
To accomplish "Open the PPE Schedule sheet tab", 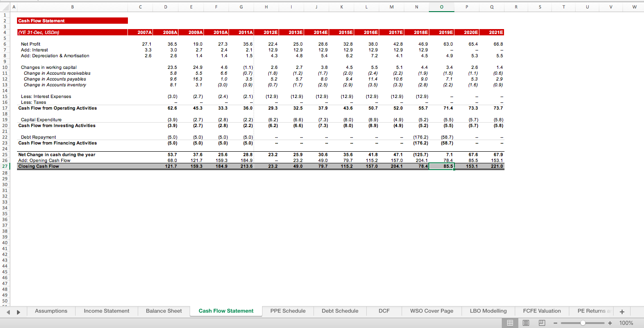I will point(288,311).
